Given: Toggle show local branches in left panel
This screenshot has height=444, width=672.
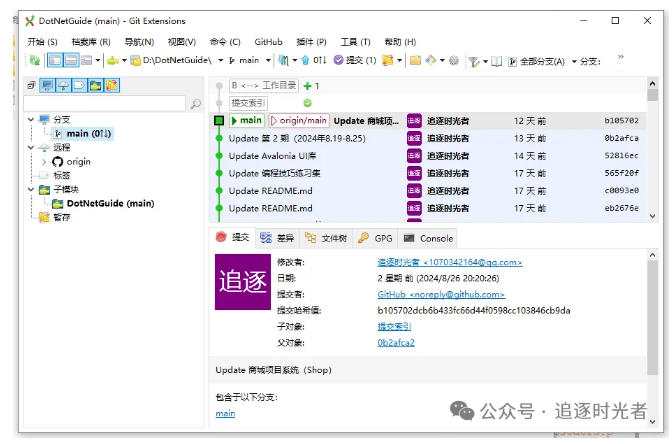Looking at the screenshot, I should [47, 85].
